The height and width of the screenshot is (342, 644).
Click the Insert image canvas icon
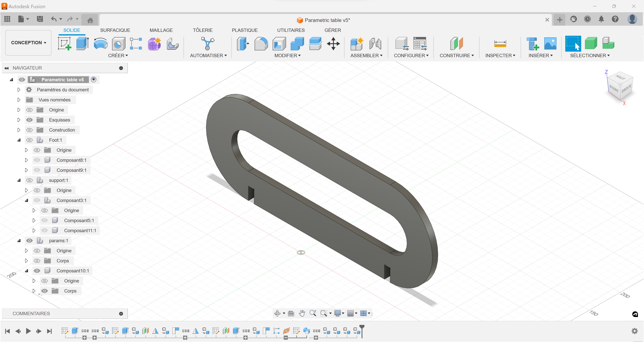[x=550, y=43]
